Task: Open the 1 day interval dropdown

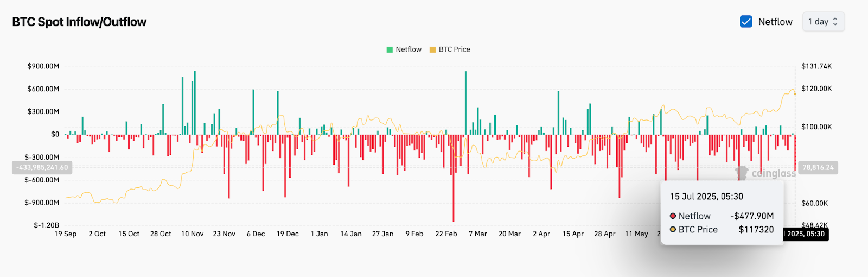Action: (823, 22)
